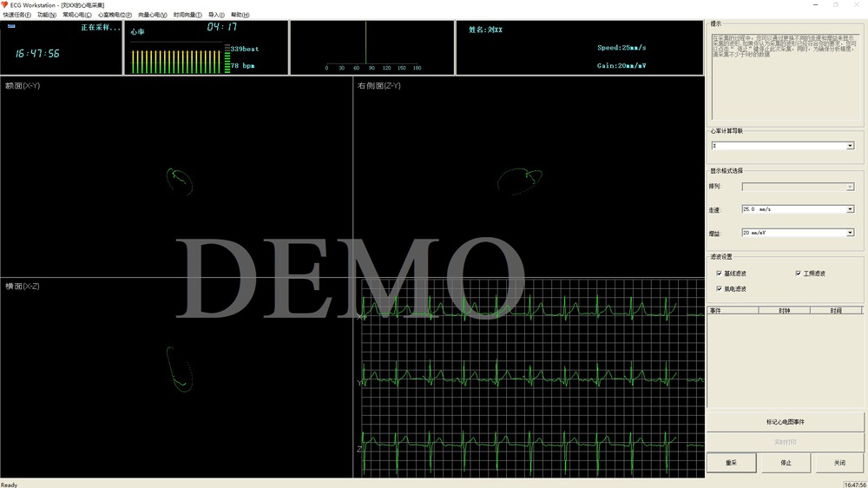Disable the 工频滤波 power-line filter checkbox
Screen dimensions: 868x488
tap(798, 274)
